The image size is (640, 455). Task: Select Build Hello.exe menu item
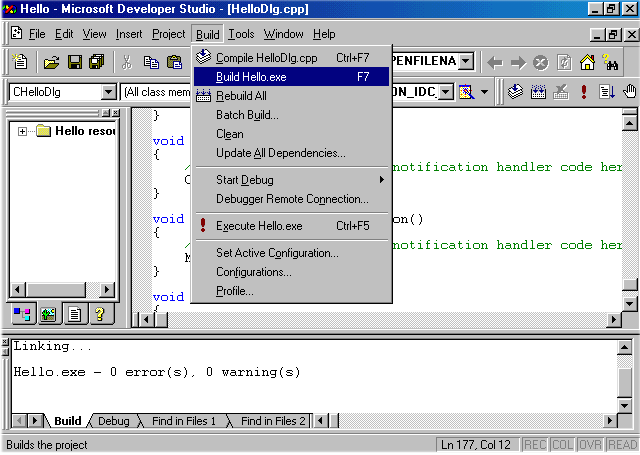(291, 77)
